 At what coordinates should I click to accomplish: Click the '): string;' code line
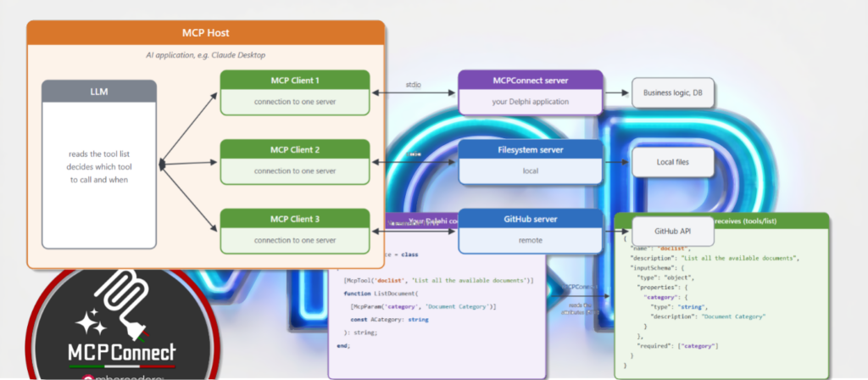click(360, 332)
